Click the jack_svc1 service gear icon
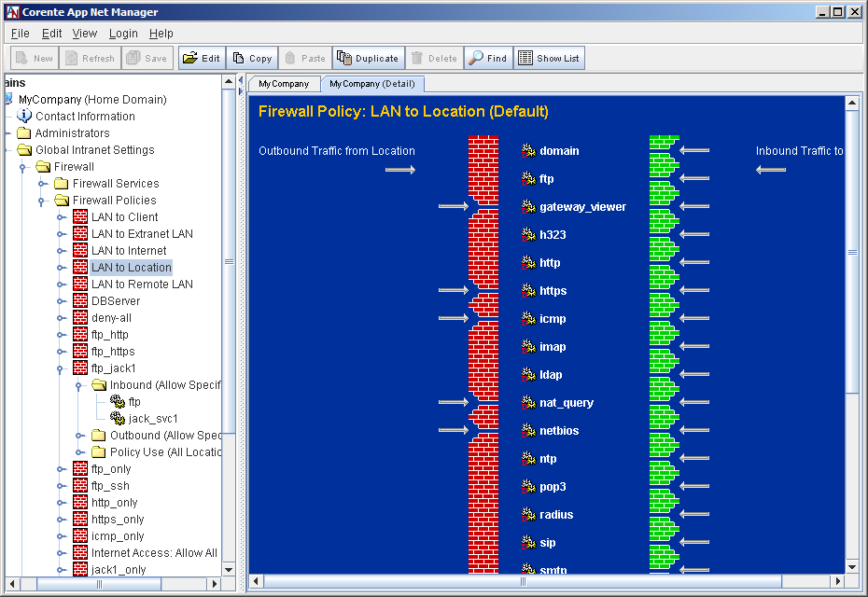Viewport: 868px width, 597px height. (118, 418)
